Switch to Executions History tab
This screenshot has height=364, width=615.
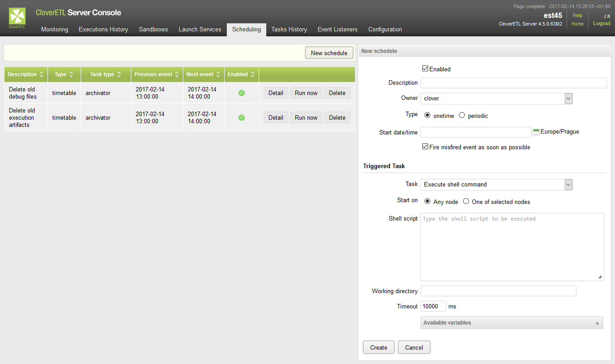click(x=104, y=30)
